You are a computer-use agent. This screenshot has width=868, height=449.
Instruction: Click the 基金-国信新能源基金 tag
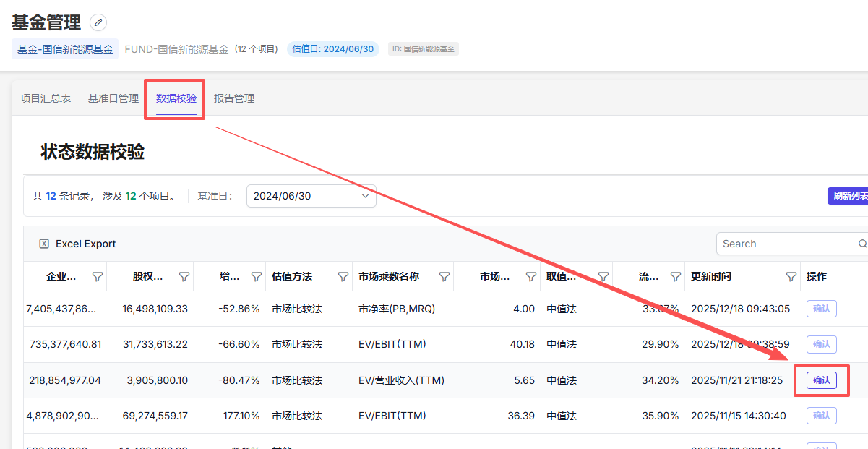(65, 49)
